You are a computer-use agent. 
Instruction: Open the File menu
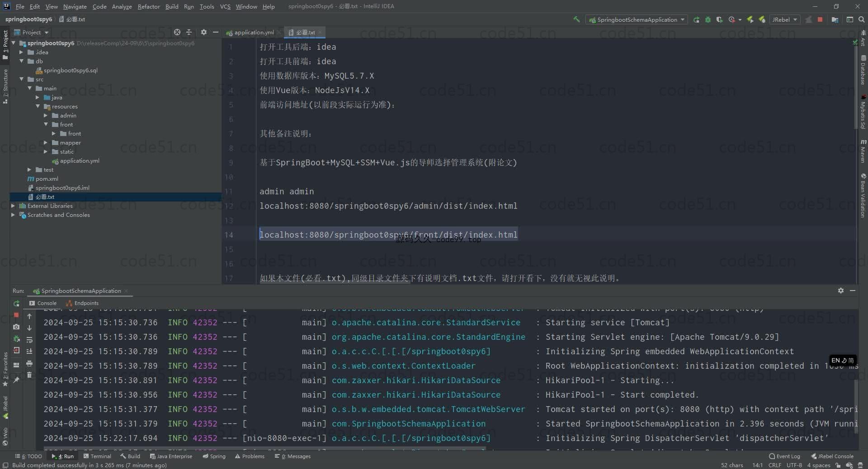tap(20, 6)
